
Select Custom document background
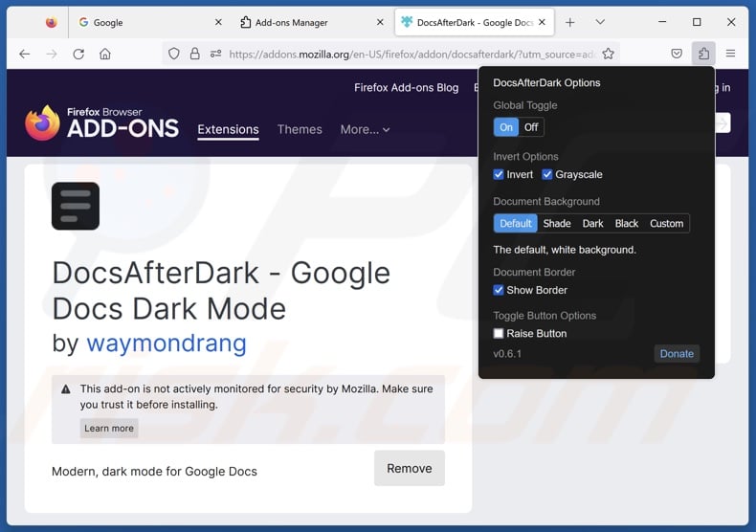click(666, 224)
